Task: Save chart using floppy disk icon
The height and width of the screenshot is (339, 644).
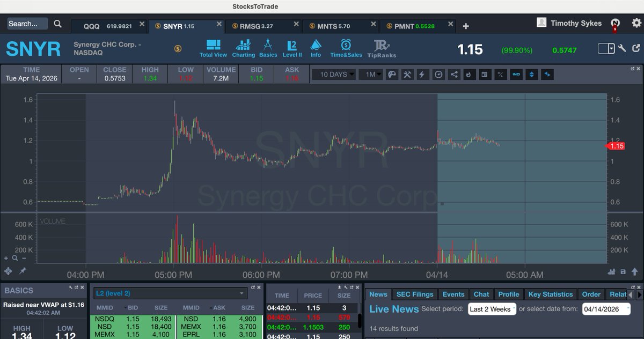Action: pos(623,271)
